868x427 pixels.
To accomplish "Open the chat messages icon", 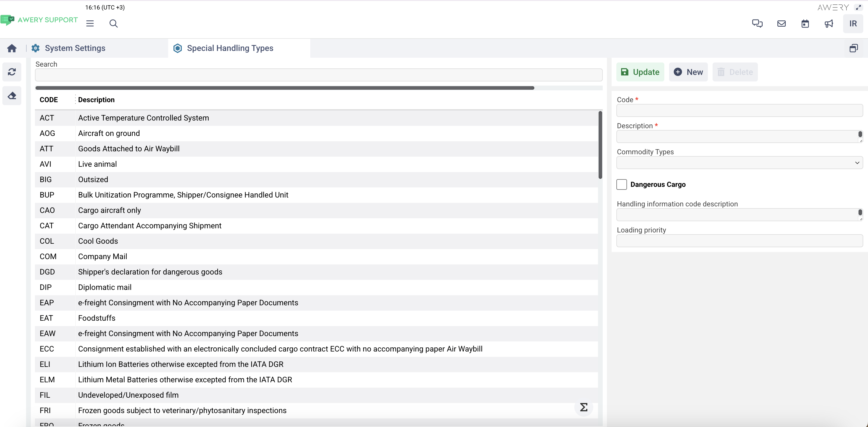I will click(757, 24).
